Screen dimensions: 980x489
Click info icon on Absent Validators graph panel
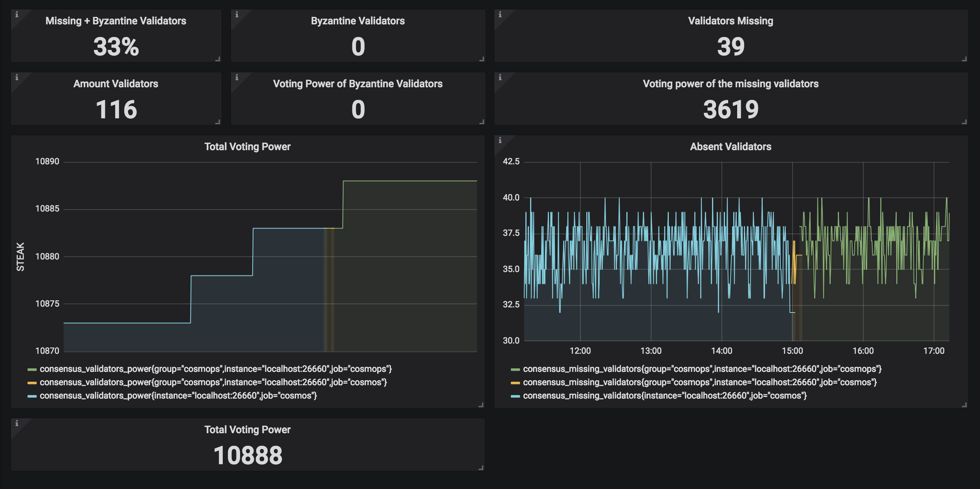click(500, 140)
